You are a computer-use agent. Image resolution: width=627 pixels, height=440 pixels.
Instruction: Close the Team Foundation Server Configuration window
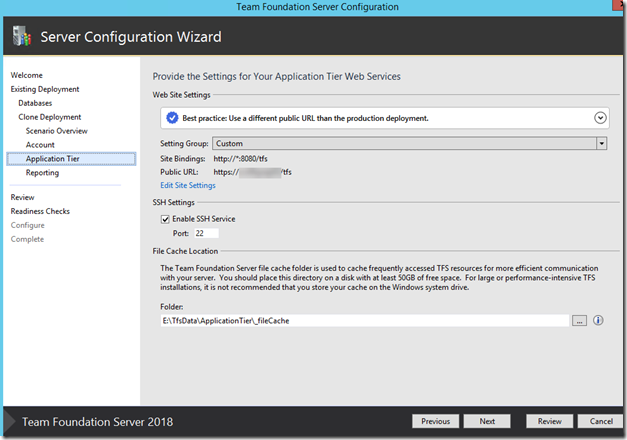point(619,5)
